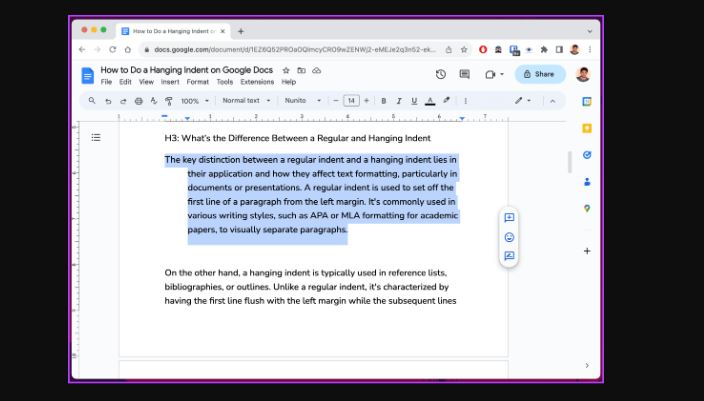This screenshot has height=401, width=704.
Task: Open the Edit menu
Action: 125,82
